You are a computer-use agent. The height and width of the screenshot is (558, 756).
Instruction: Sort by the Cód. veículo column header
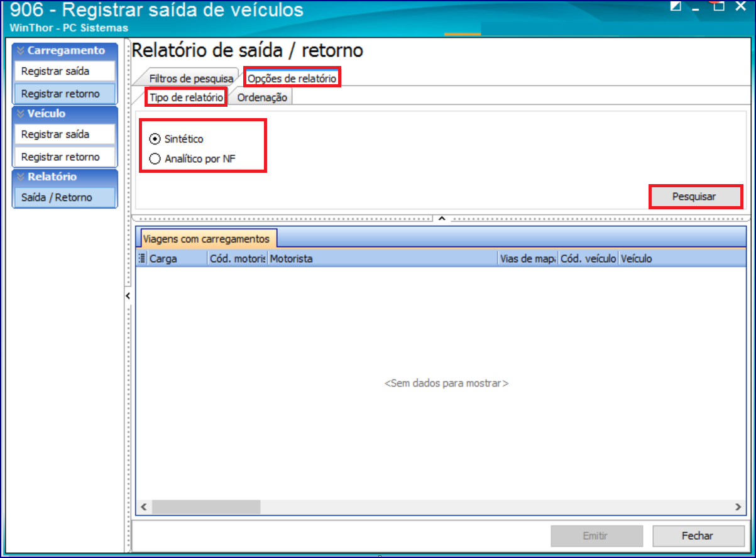click(588, 258)
